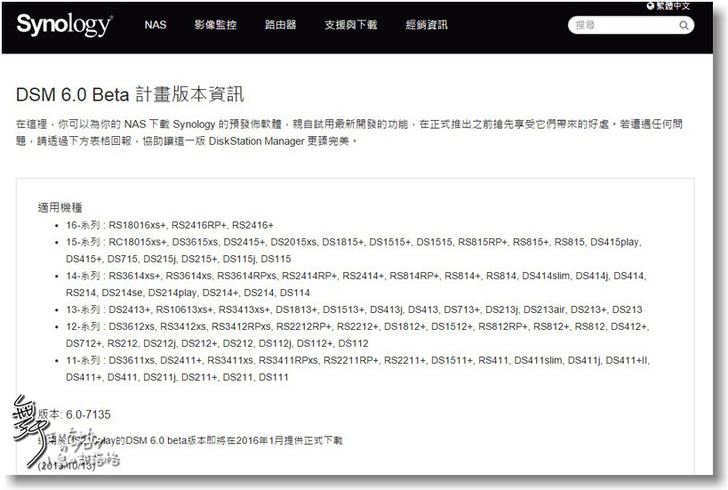728x490 pixels.
Task: Click the DSM 6.0 beta 2016年1月 note
Action: tap(190, 440)
